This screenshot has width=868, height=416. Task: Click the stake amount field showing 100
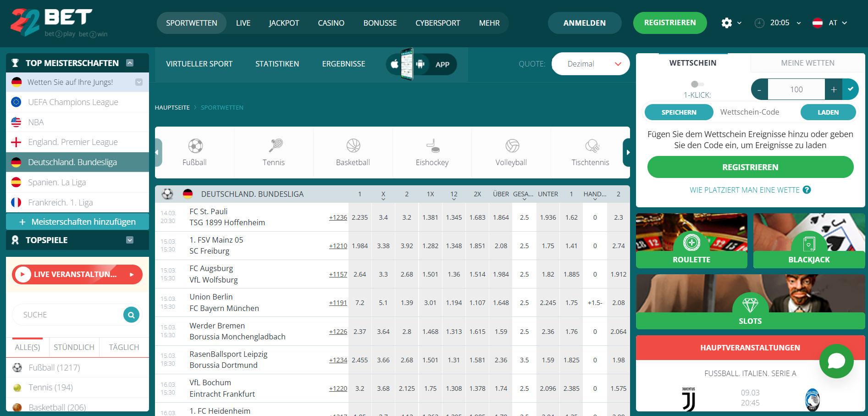(x=796, y=89)
